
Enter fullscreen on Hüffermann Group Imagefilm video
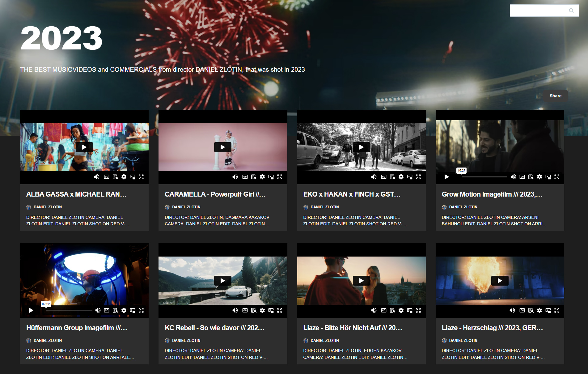[141, 310]
